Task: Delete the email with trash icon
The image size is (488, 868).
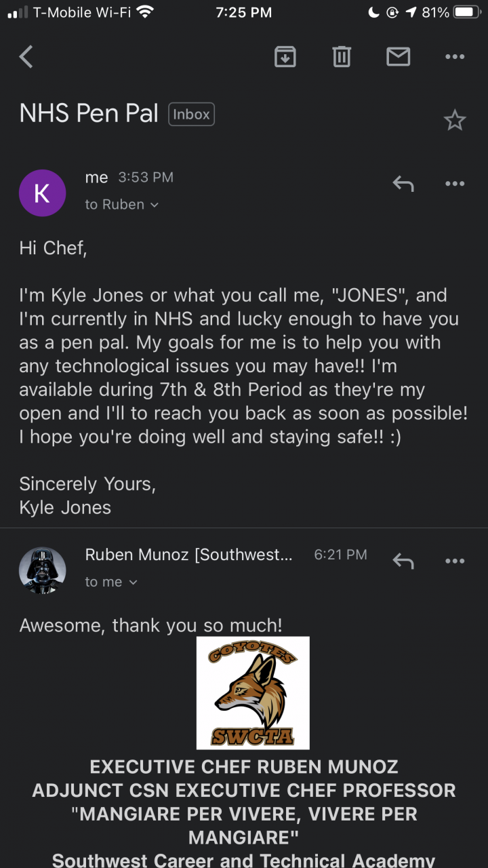Action: (x=342, y=57)
